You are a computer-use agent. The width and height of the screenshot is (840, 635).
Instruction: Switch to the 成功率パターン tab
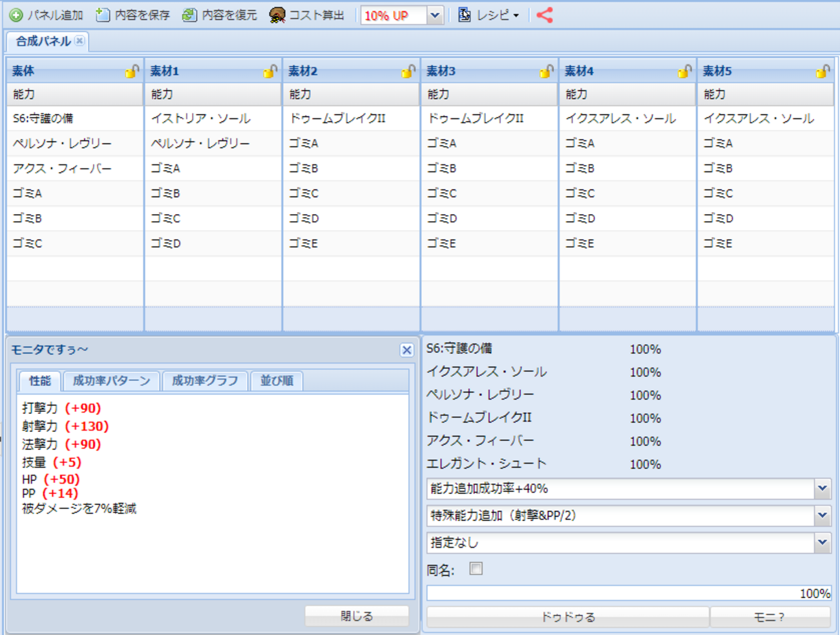[x=112, y=381]
